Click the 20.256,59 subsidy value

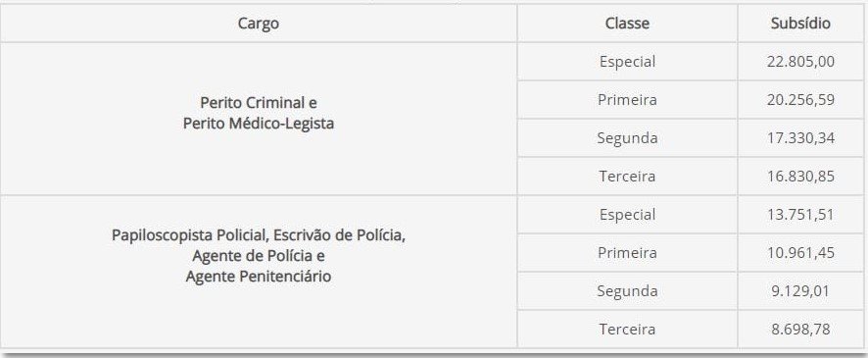pyautogui.click(x=800, y=100)
